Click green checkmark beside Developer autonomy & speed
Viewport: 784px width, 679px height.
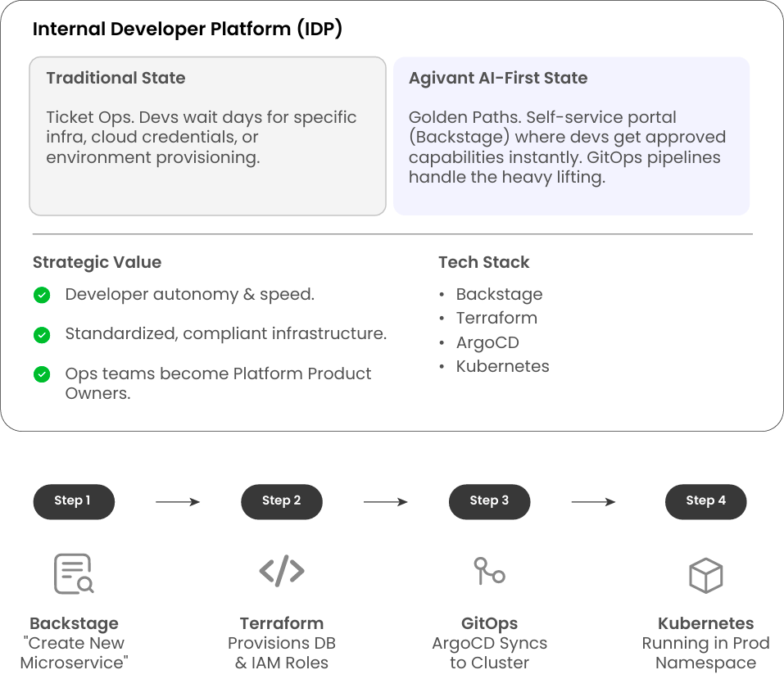coord(42,295)
